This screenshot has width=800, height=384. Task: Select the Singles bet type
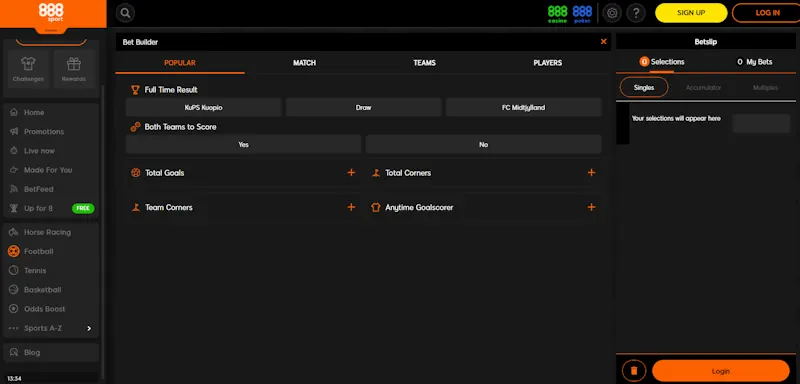pos(644,87)
